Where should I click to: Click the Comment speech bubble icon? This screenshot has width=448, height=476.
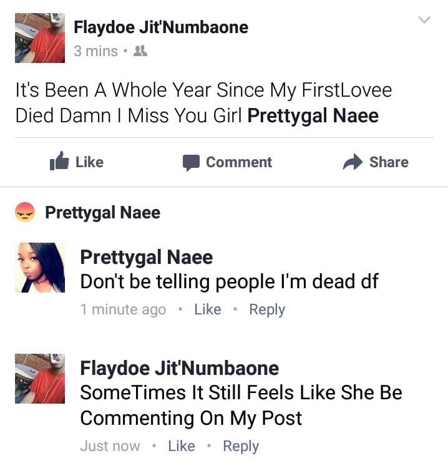click(x=191, y=163)
